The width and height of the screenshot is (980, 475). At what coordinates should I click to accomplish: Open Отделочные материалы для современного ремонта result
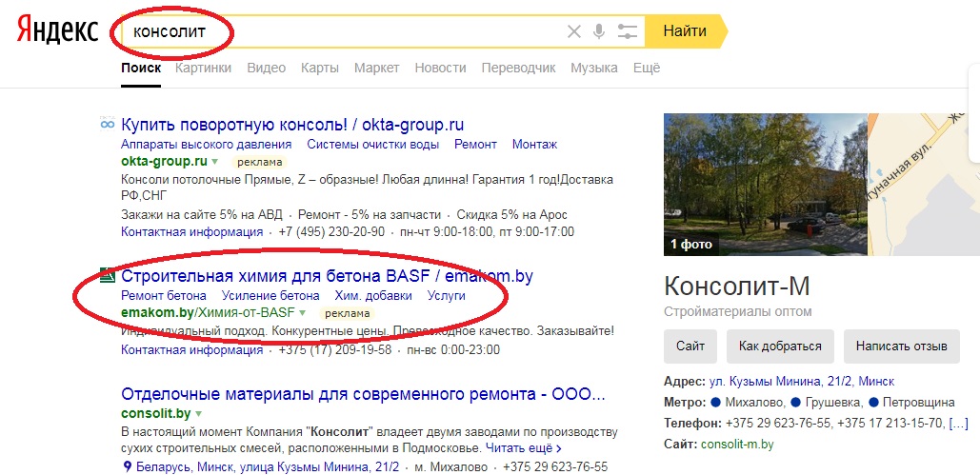click(x=364, y=394)
